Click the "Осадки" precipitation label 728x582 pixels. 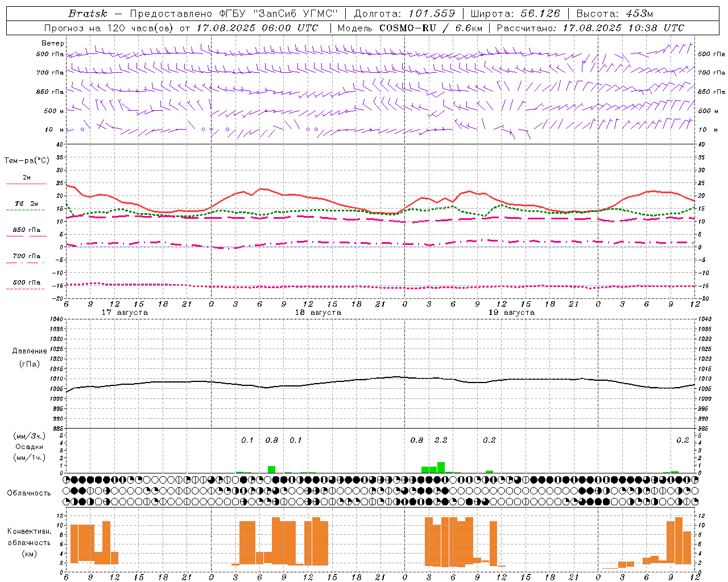(30, 447)
